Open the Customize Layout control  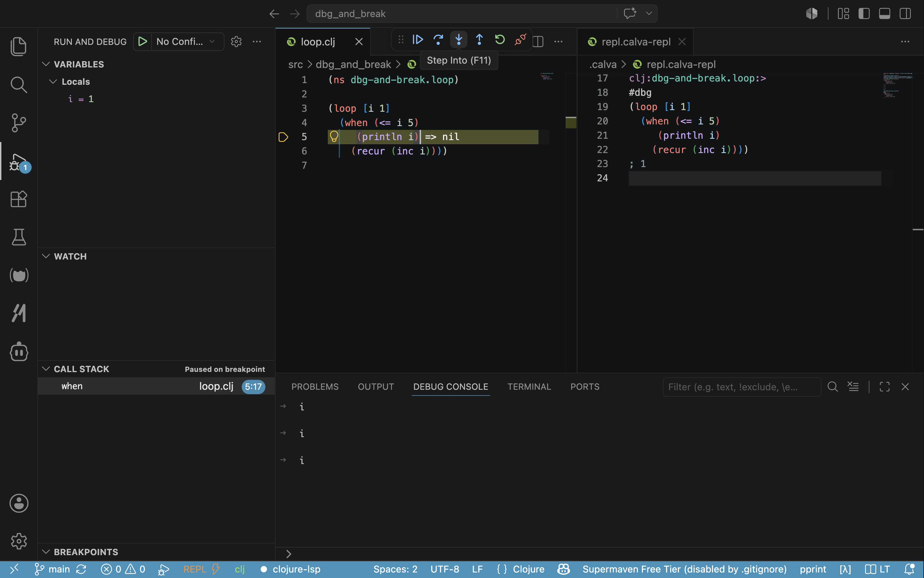tap(843, 14)
